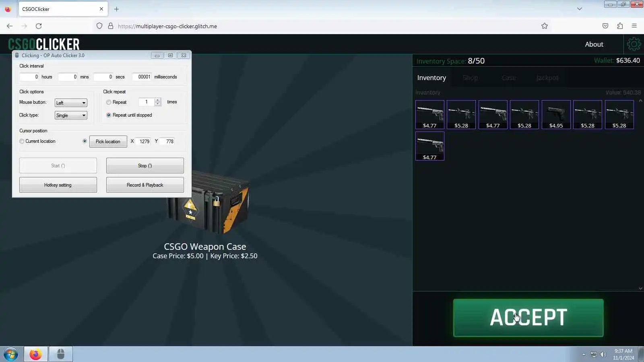
Task: Decrease the repeat times count
Action: (158, 104)
